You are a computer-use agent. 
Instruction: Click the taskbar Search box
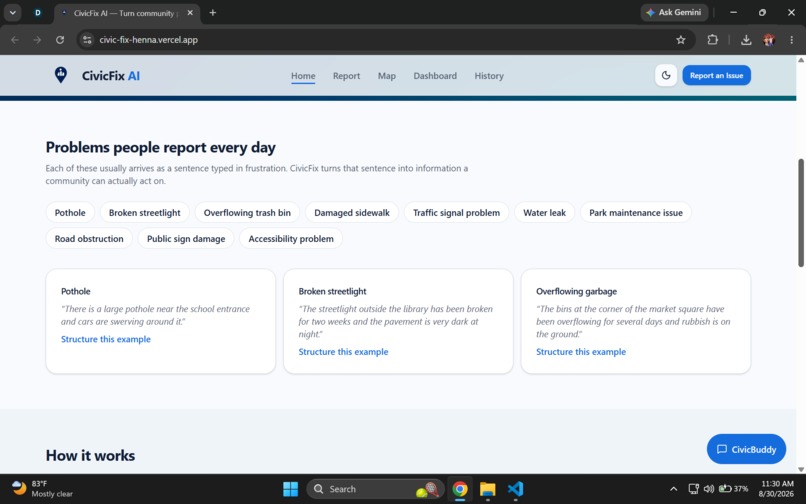375,489
